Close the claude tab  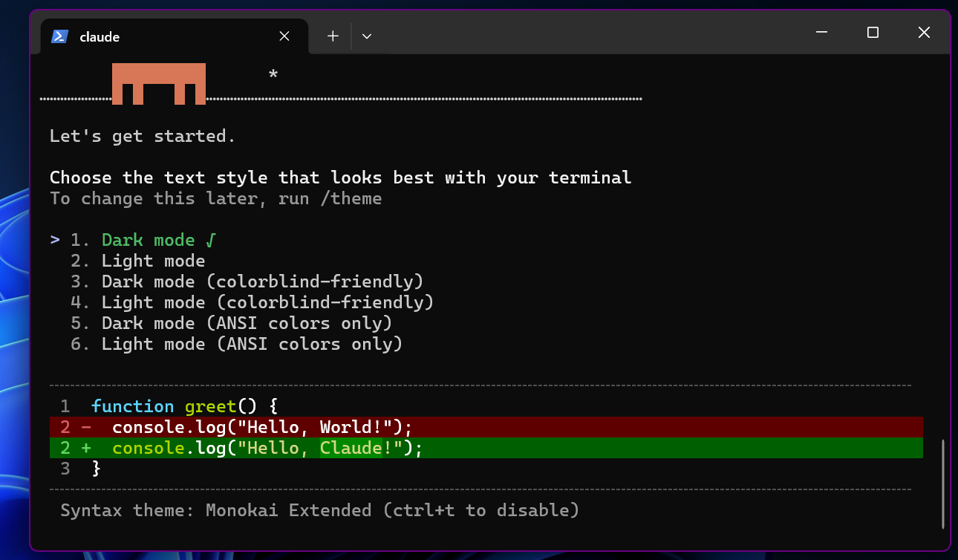click(x=284, y=36)
